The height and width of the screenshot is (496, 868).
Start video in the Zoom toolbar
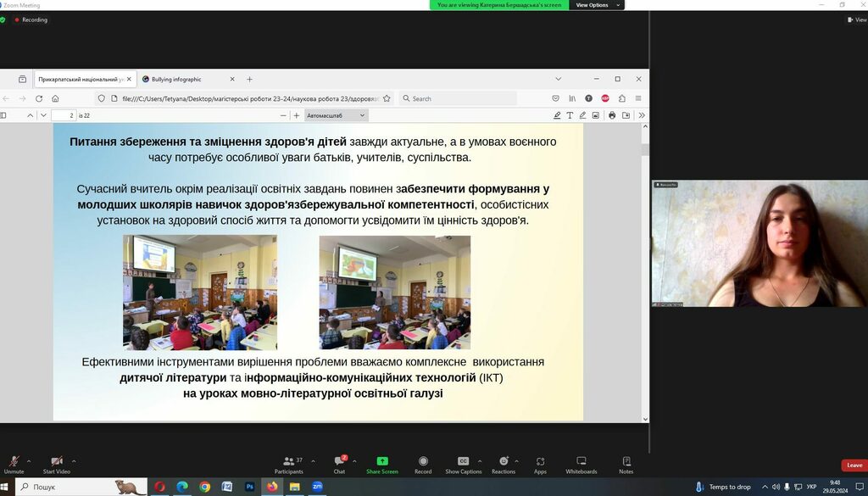(x=57, y=463)
